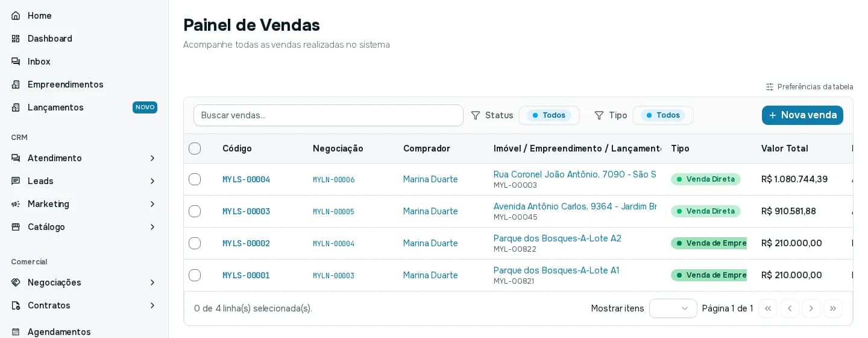Click the Catálogo icon
868x338 pixels.
(x=16, y=227)
